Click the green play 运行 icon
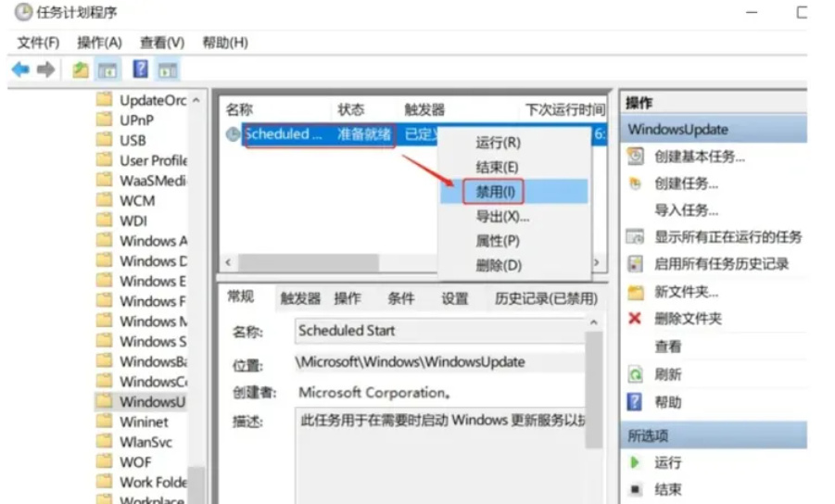 click(634, 462)
